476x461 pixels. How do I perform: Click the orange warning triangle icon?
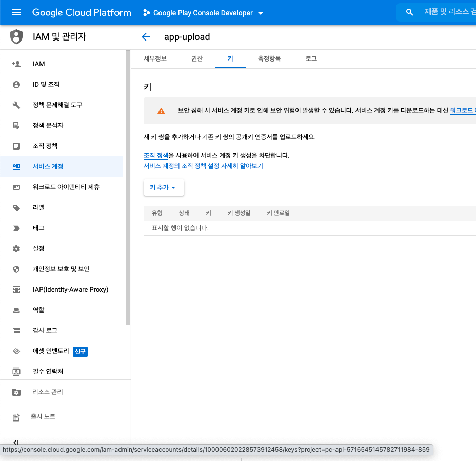click(161, 111)
